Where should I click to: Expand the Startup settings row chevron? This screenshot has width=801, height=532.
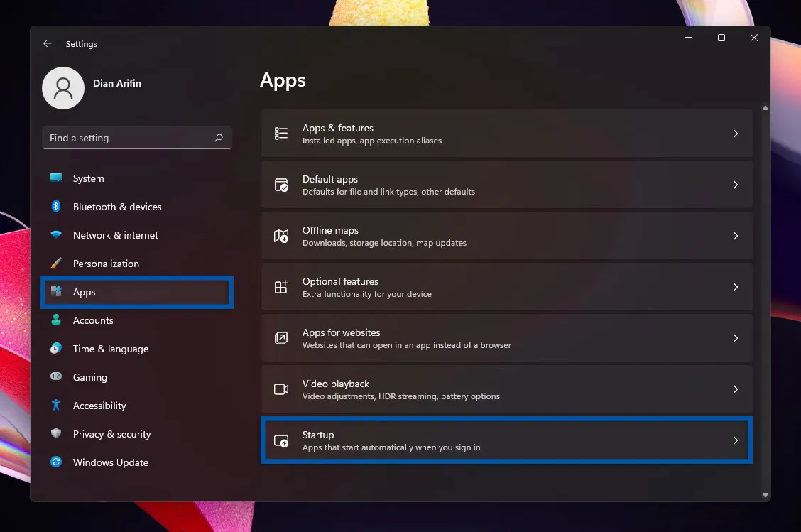tap(735, 440)
